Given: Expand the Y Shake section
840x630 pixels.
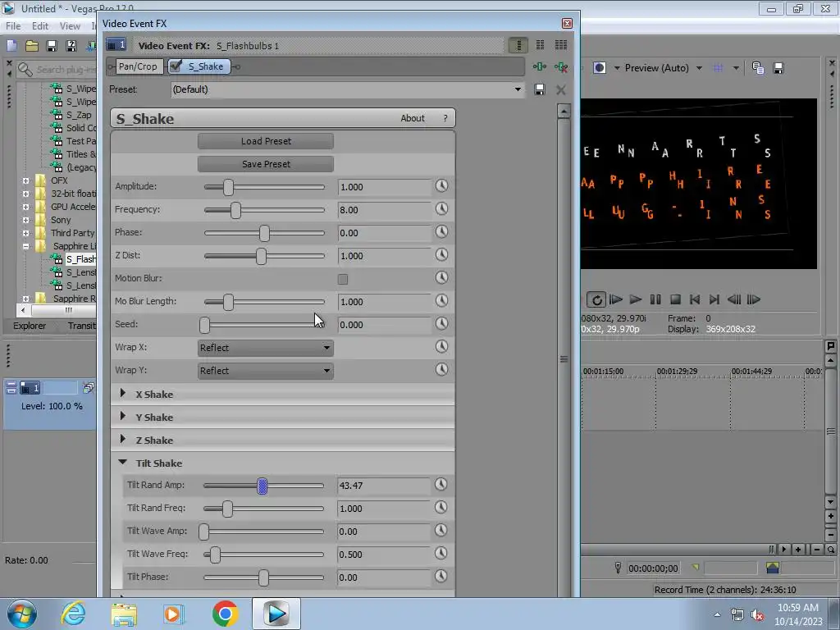Looking at the screenshot, I should 123,416.
